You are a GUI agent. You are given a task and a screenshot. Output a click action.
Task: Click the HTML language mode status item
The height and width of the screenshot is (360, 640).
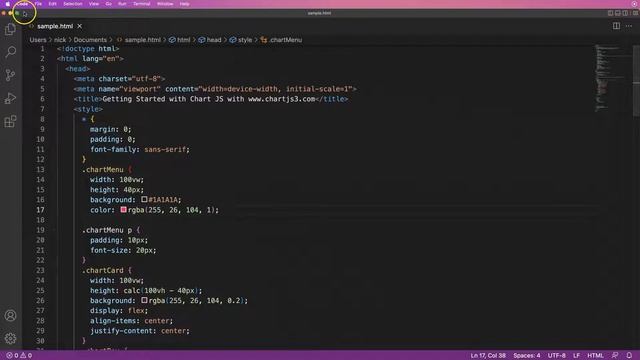click(x=595, y=356)
